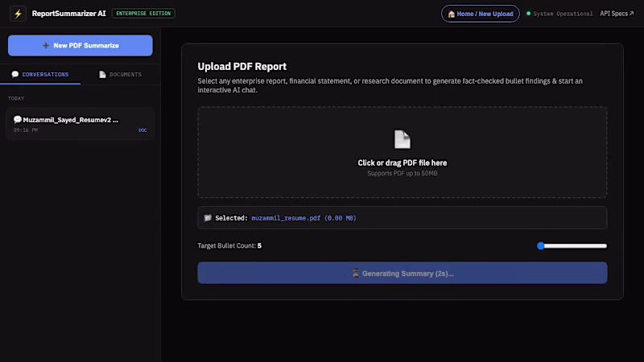Click the Generating Summary button
The width and height of the screenshot is (644, 362).
click(x=402, y=273)
